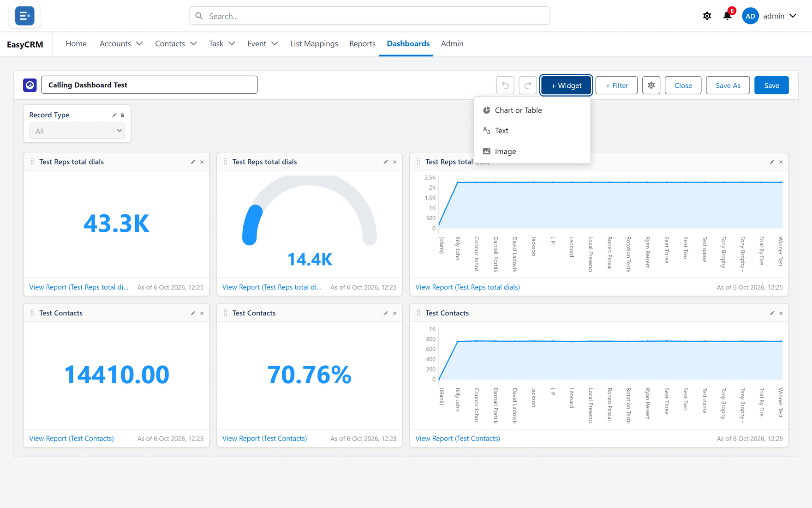Click the EasyCRM app logo icon
812x508 pixels.
[x=24, y=16]
